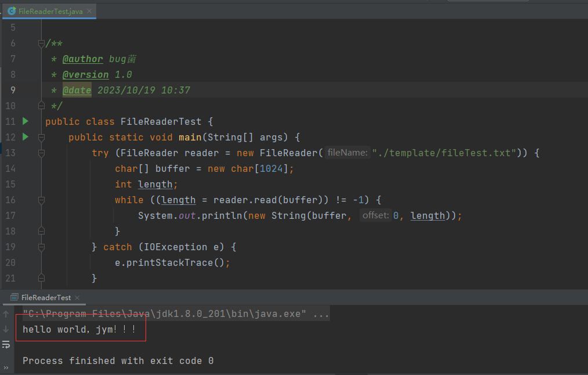Screen dimensions: 588x375
Task: Click the fold end marker at line 21
Action: (x=42, y=278)
